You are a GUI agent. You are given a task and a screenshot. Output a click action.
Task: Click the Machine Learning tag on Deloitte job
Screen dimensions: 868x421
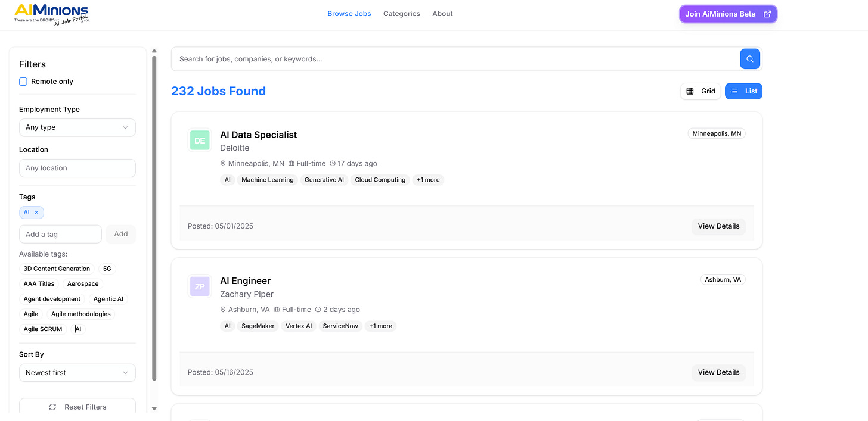pyautogui.click(x=268, y=180)
